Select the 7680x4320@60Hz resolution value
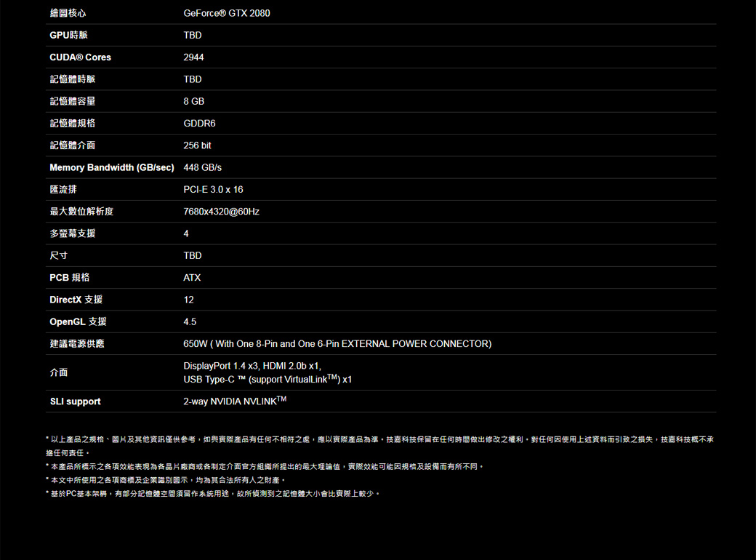The width and height of the screenshot is (756, 560). pos(221,212)
